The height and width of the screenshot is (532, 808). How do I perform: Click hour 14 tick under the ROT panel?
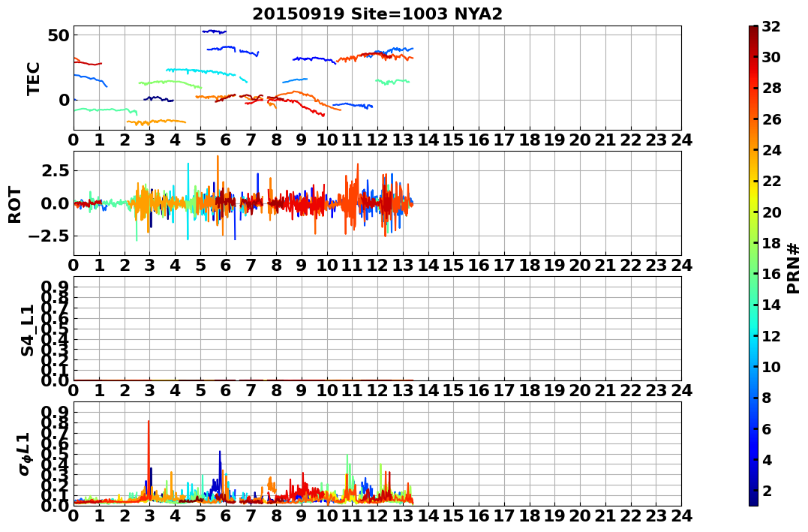[x=428, y=265]
